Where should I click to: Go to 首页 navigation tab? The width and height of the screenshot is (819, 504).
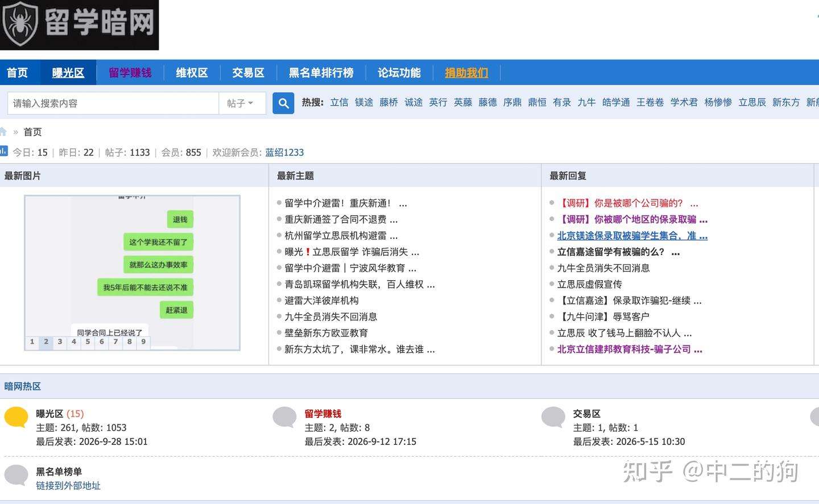pos(18,73)
